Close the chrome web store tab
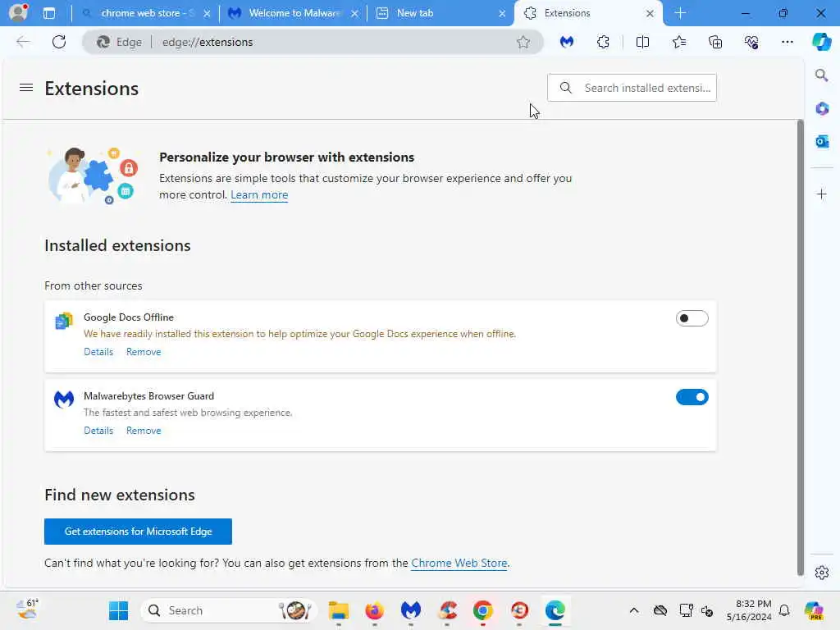The image size is (840, 630). [x=207, y=13]
